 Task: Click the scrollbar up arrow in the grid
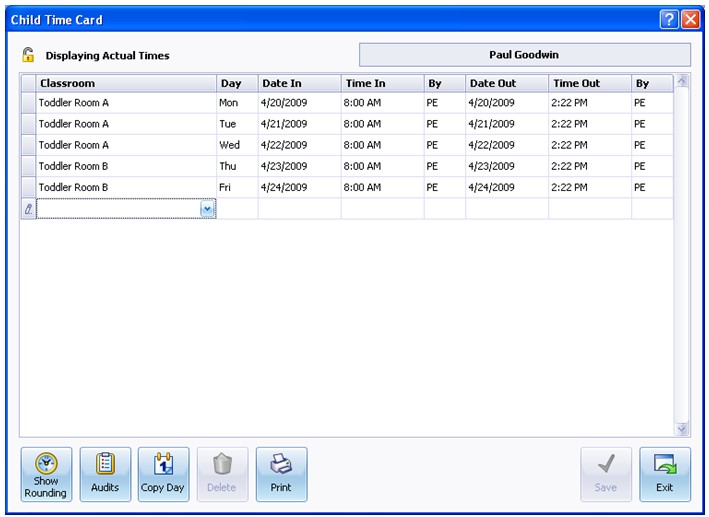click(x=682, y=81)
